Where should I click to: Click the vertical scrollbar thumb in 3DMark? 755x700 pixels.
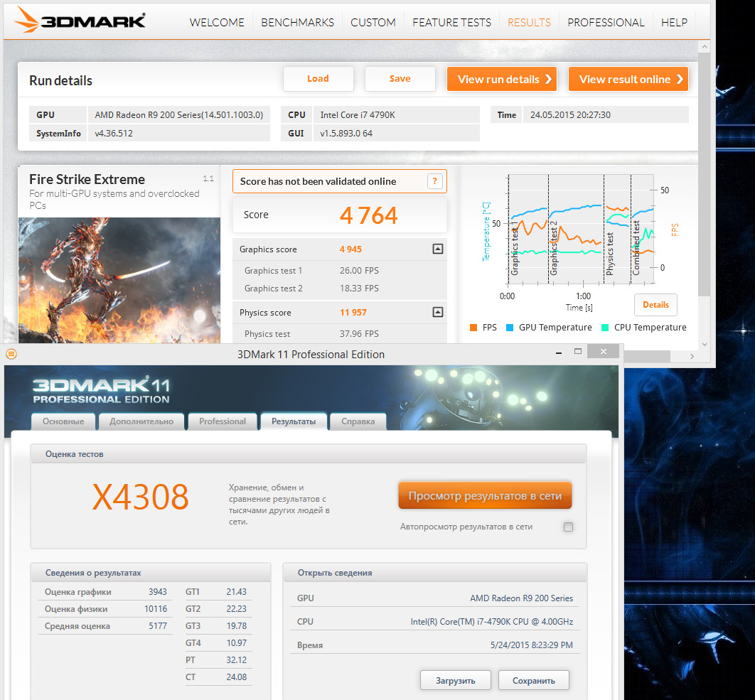coord(705,174)
